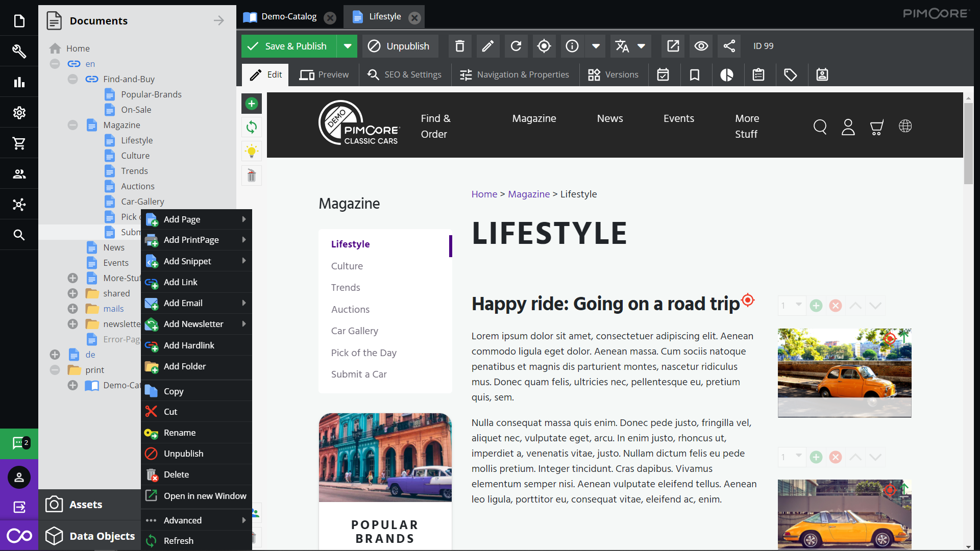Click the info icon in toolbar
The height and width of the screenshot is (551, 980).
[572, 46]
